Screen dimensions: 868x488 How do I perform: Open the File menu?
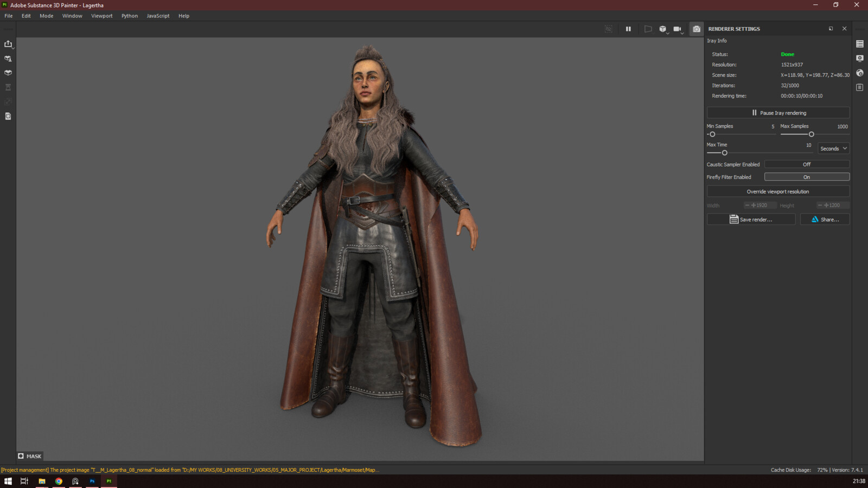click(x=9, y=16)
